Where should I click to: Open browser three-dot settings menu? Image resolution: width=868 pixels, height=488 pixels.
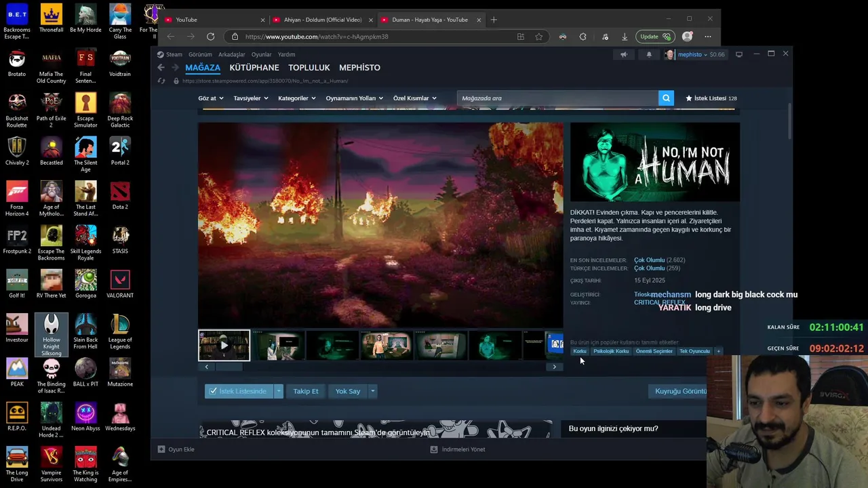(708, 37)
